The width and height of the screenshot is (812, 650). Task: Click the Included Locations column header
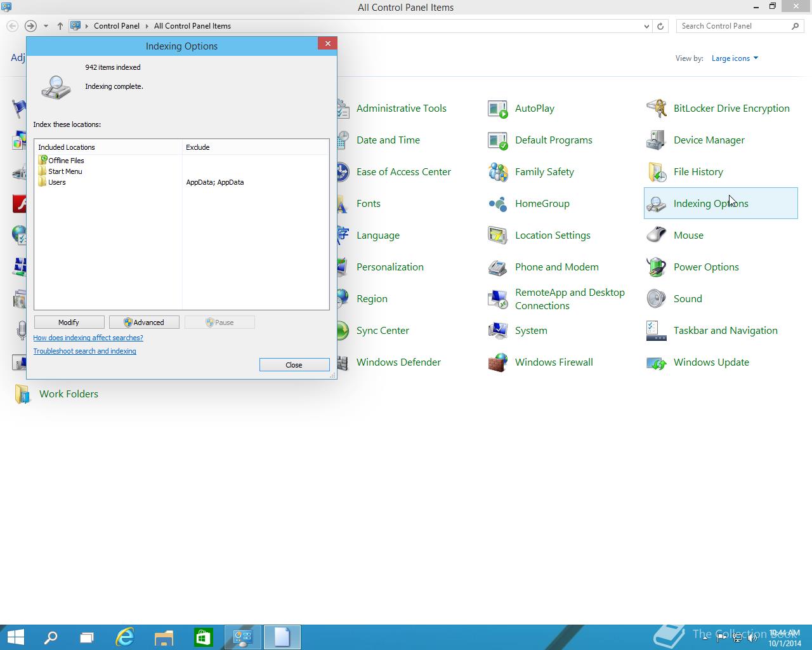108,147
